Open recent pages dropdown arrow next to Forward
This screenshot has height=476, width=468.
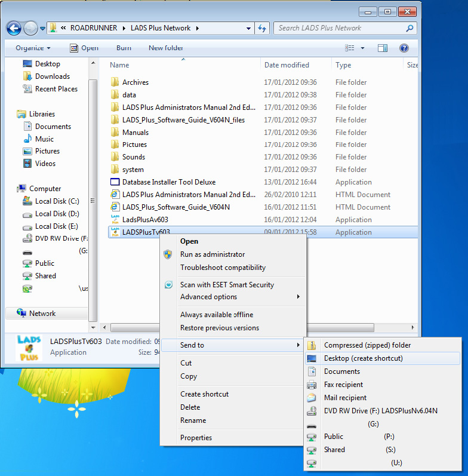pyautogui.click(x=42, y=29)
